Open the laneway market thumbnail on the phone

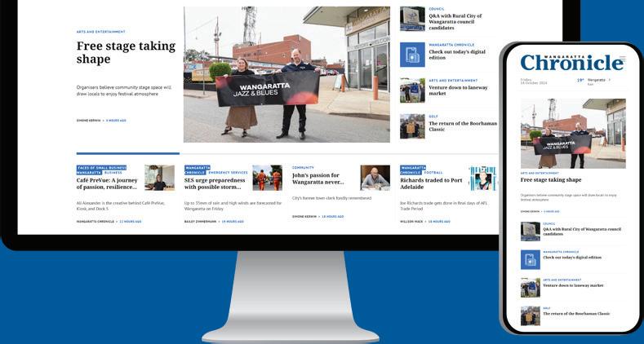click(531, 288)
